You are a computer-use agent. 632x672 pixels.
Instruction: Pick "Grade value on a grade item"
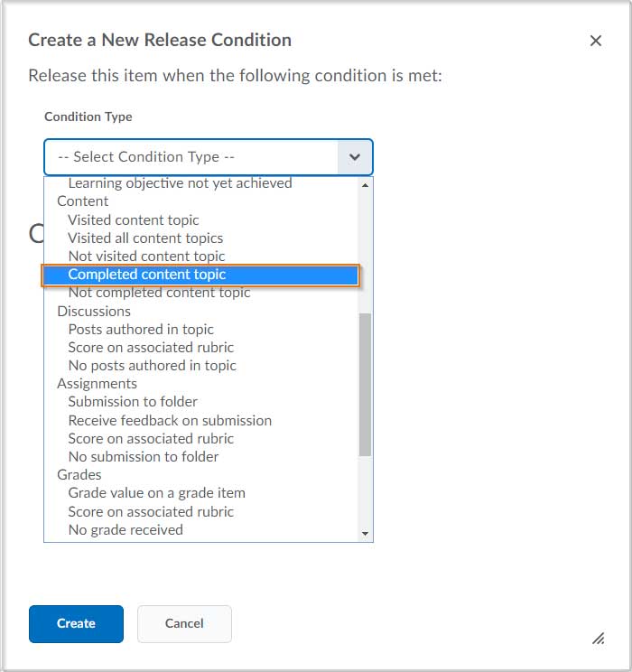tap(156, 493)
